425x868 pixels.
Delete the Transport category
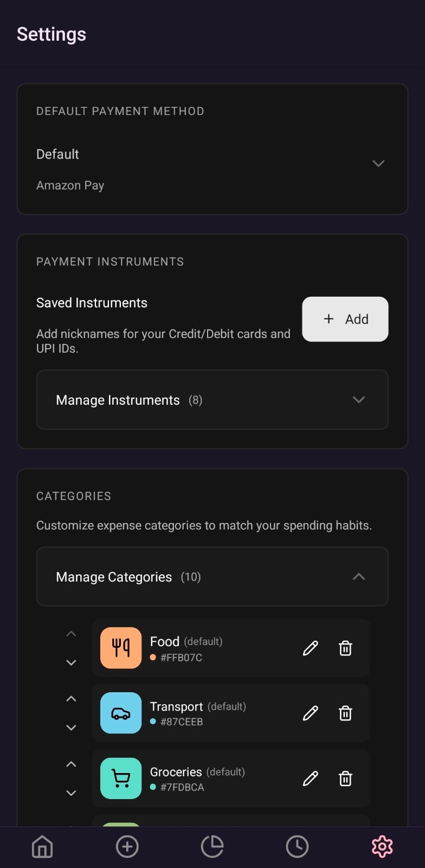click(345, 713)
